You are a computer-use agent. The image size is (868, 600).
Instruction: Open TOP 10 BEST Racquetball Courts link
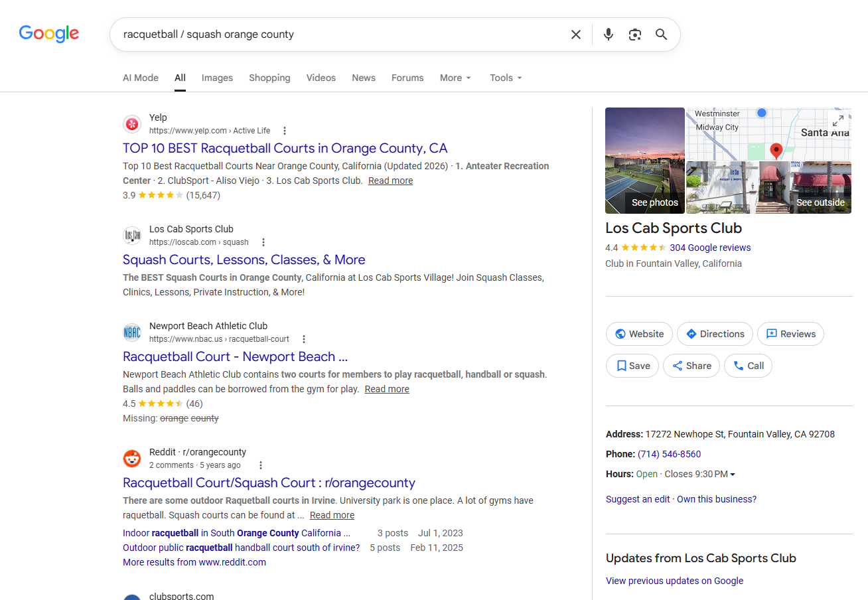tap(285, 148)
